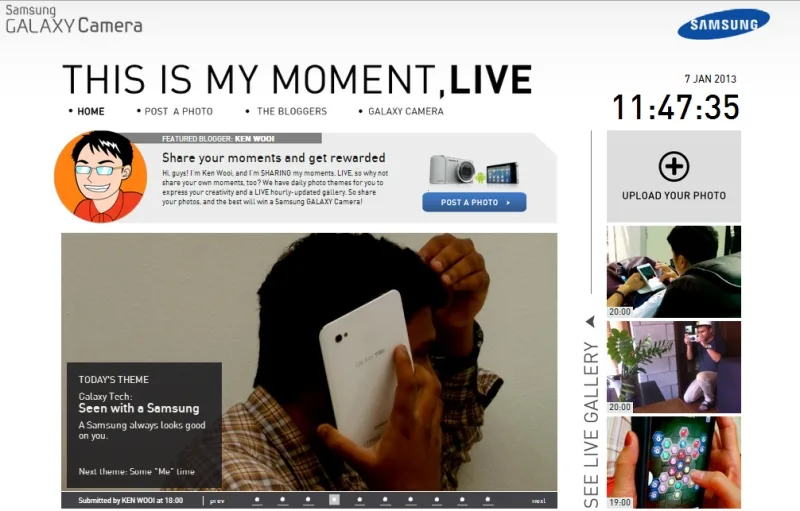Click the See Live Gallery arrow
Viewport: 800px width, 511px height.
[x=591, y=321]
